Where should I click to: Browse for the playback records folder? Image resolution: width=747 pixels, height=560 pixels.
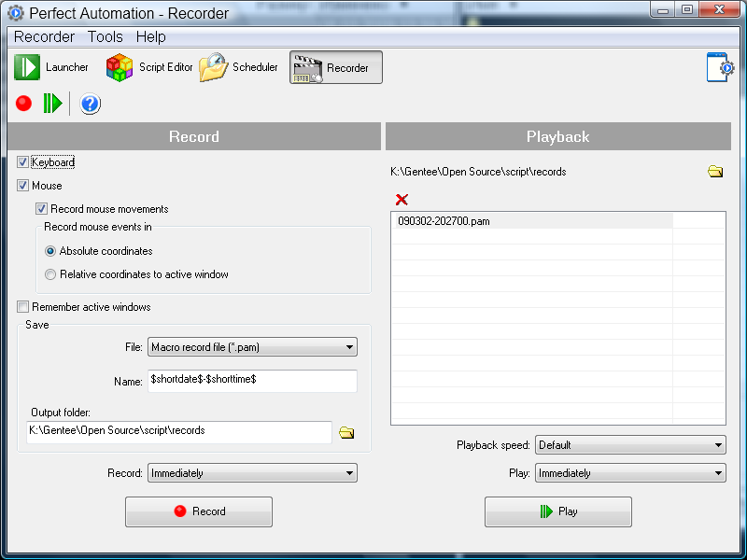click(715, 172)
